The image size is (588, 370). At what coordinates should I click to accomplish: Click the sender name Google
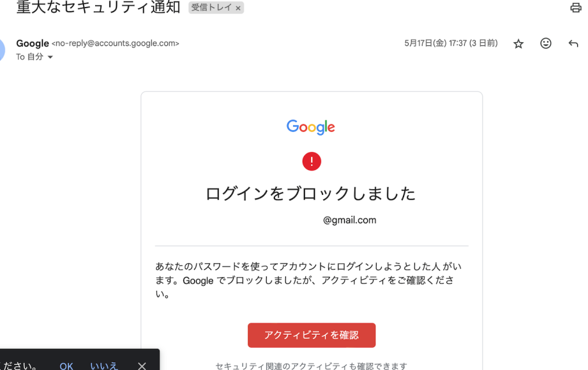tap(33, 43)
